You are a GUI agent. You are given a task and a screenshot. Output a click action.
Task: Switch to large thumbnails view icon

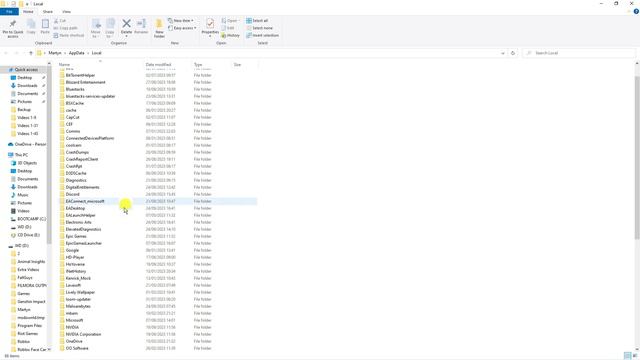click(635, 356)
